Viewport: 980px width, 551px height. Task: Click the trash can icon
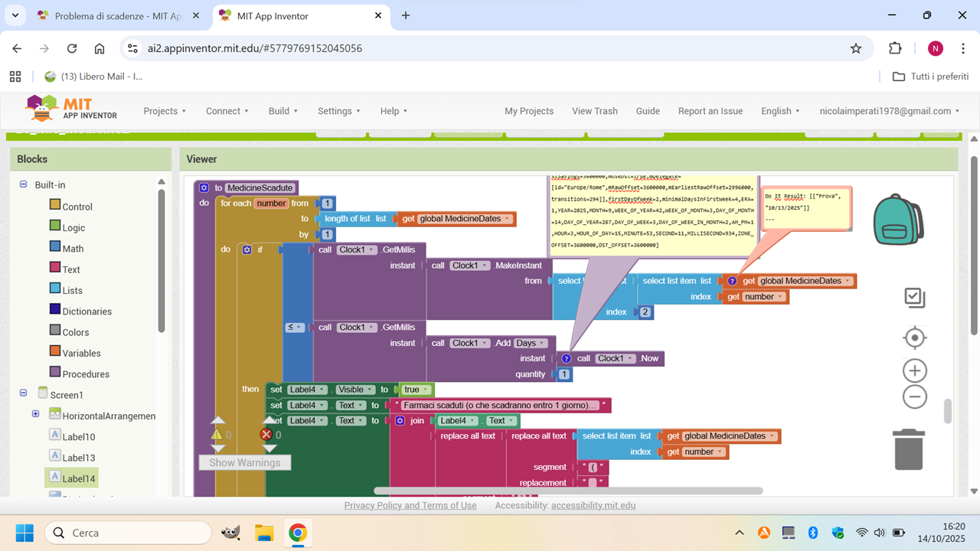(908, 449)
